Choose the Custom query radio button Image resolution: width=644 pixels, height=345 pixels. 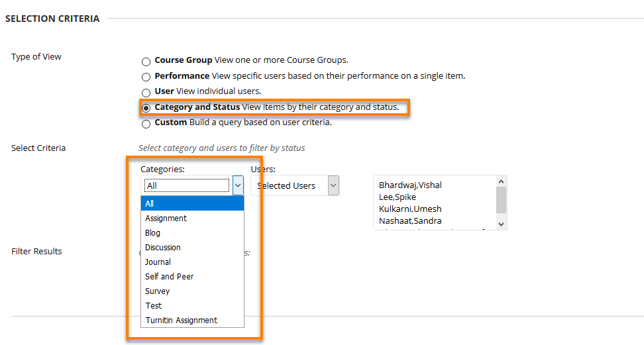(x=146, y=124)
